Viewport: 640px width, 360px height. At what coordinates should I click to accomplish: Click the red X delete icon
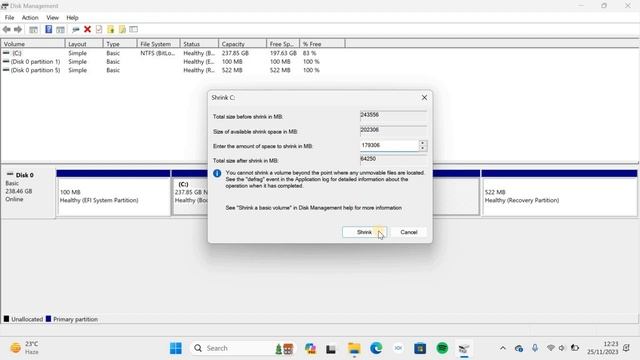click(x=87, y=29)
